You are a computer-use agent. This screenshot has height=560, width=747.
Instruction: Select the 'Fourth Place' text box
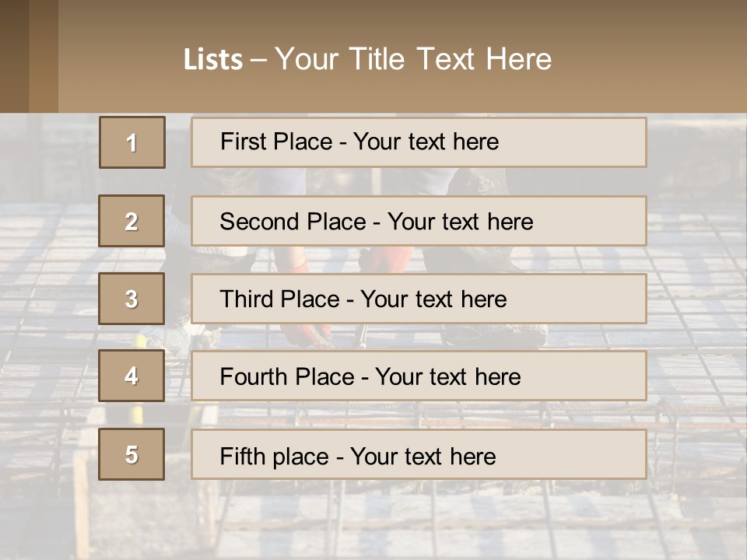click(419, 376)
